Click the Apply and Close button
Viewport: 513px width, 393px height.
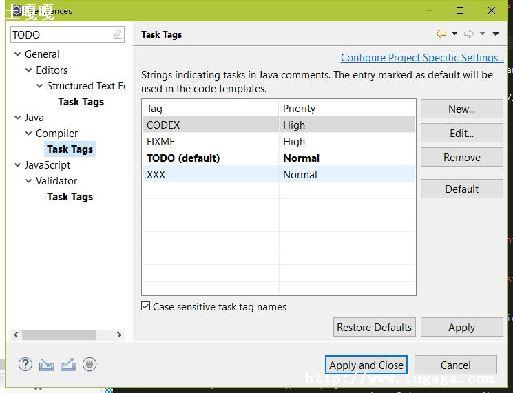click(366, 365)
